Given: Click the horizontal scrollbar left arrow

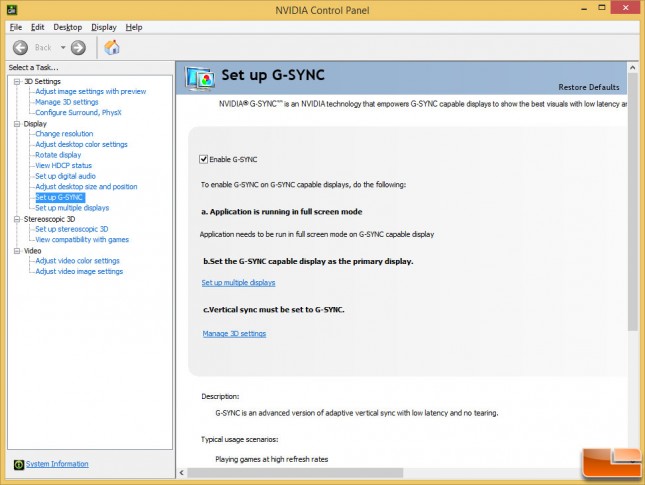Looking at the screenshot, I should [182, 473].
